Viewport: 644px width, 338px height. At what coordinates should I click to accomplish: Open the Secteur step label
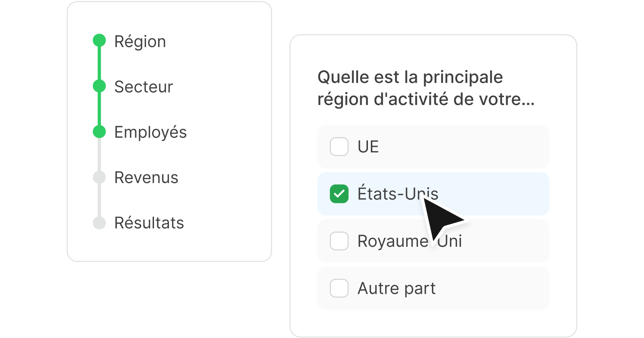pos(143,87)
